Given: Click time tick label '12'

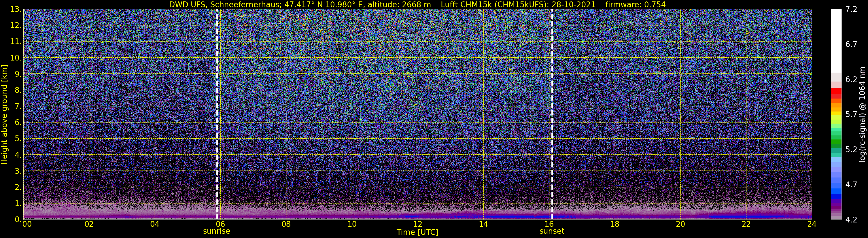Looking at the screenshot, I should (x=417, y=224).
